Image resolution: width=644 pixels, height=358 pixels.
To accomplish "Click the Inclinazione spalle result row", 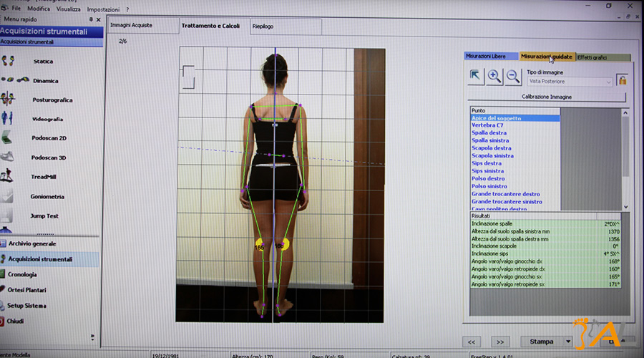I will (x=545, y=224).
